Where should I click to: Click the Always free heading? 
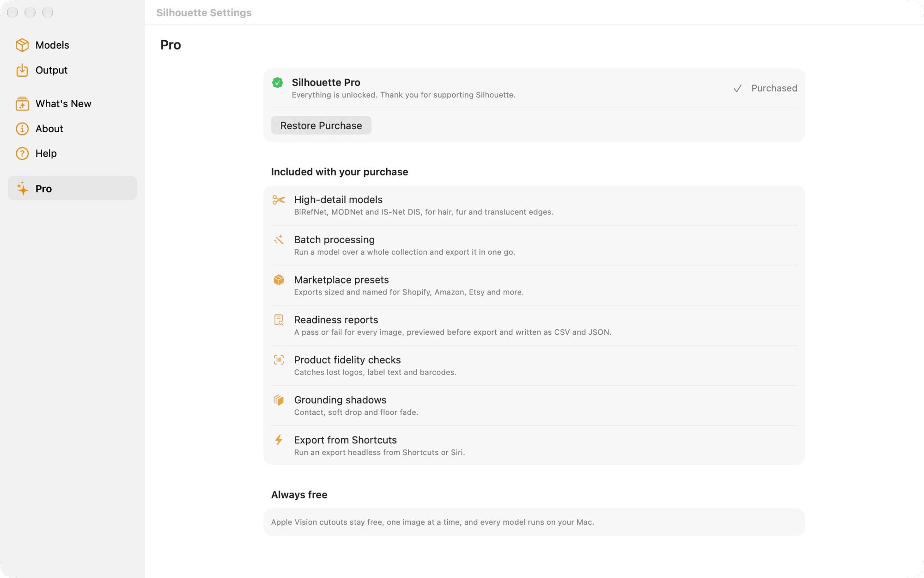(299, 495)
